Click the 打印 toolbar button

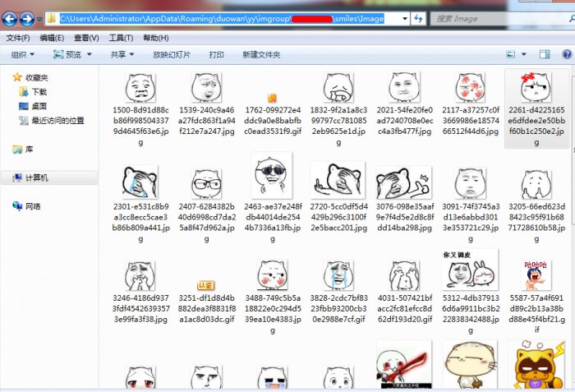[216, 55]
